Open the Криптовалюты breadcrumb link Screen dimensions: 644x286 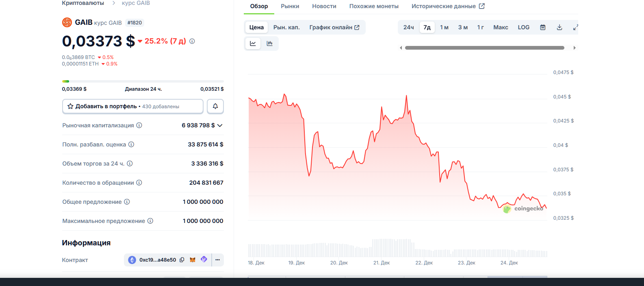click(83, 3)
